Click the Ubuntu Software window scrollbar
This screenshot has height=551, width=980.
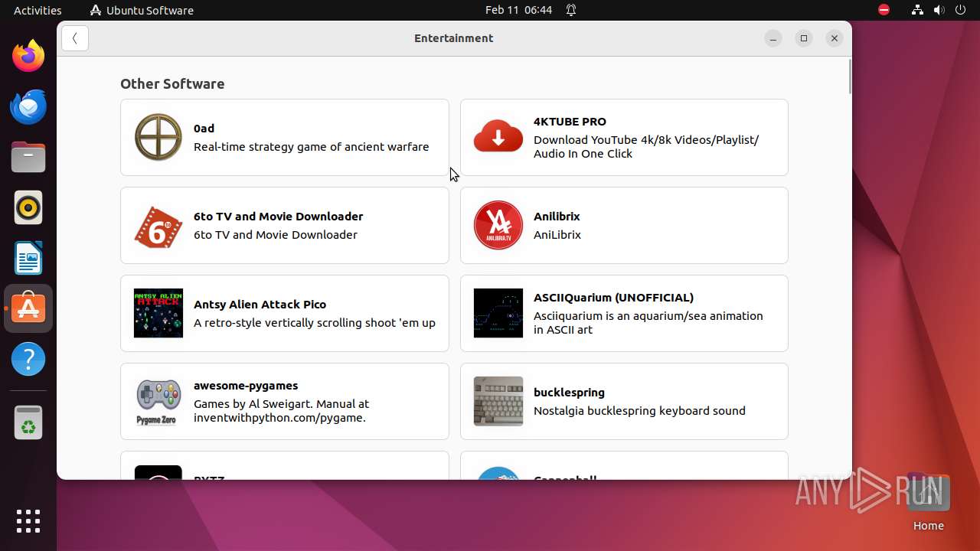point(849,77)
